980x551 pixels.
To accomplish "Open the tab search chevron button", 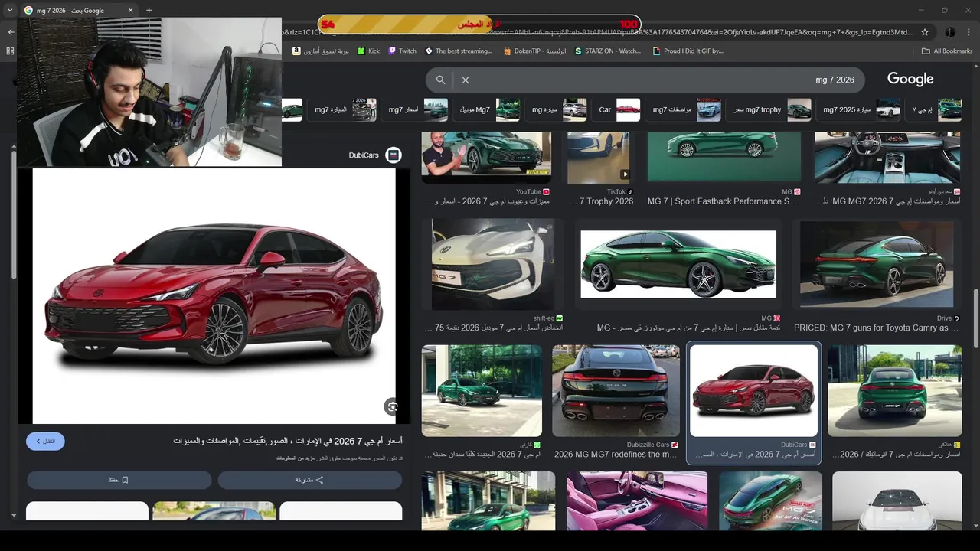I will 10,11.
